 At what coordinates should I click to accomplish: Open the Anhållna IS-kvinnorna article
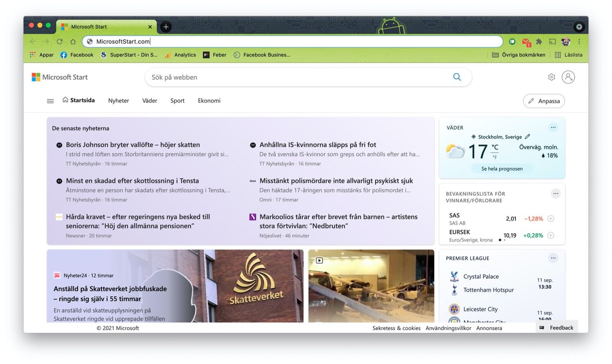pos(318,145)
